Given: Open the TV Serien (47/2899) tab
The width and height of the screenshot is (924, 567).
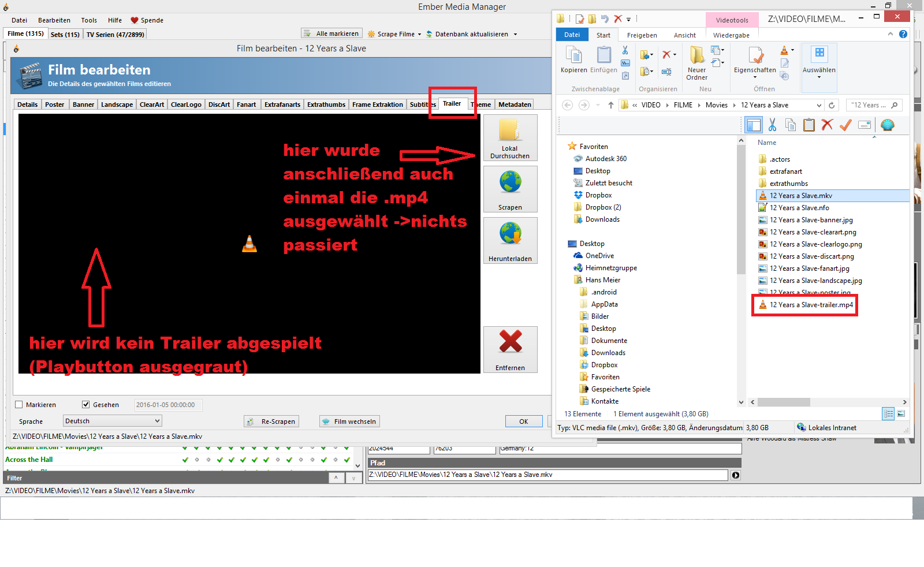Looking at the screenshot, I should point(115,35).
